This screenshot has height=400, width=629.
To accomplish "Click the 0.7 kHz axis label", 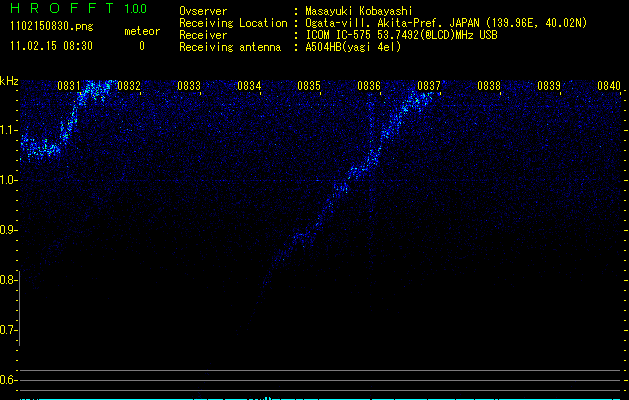I will coord(8,330).
